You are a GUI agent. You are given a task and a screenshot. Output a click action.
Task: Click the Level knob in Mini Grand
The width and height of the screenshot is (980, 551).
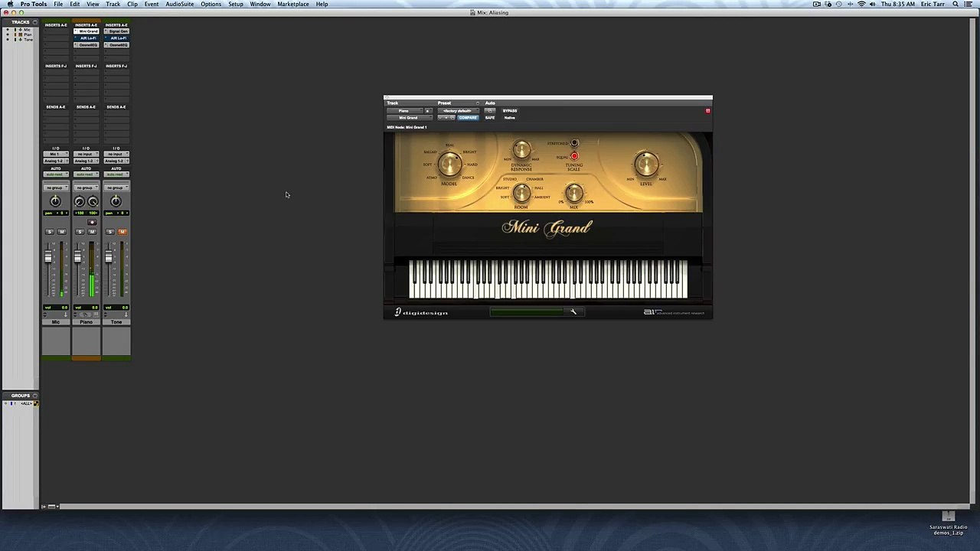point(646,164)
